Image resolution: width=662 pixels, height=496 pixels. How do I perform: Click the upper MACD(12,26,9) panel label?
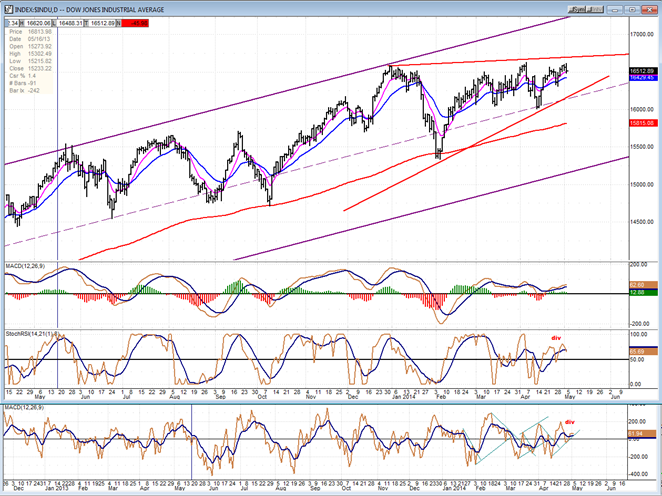click(27, 262)
